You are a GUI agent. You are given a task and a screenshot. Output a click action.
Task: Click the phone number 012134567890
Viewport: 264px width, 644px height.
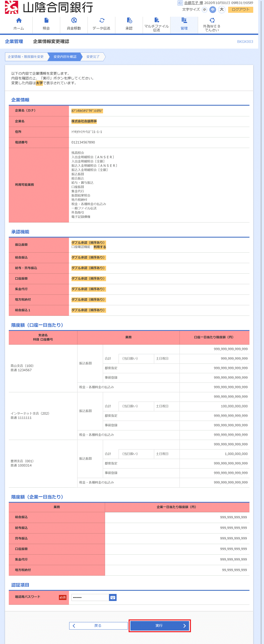point(83,142)
